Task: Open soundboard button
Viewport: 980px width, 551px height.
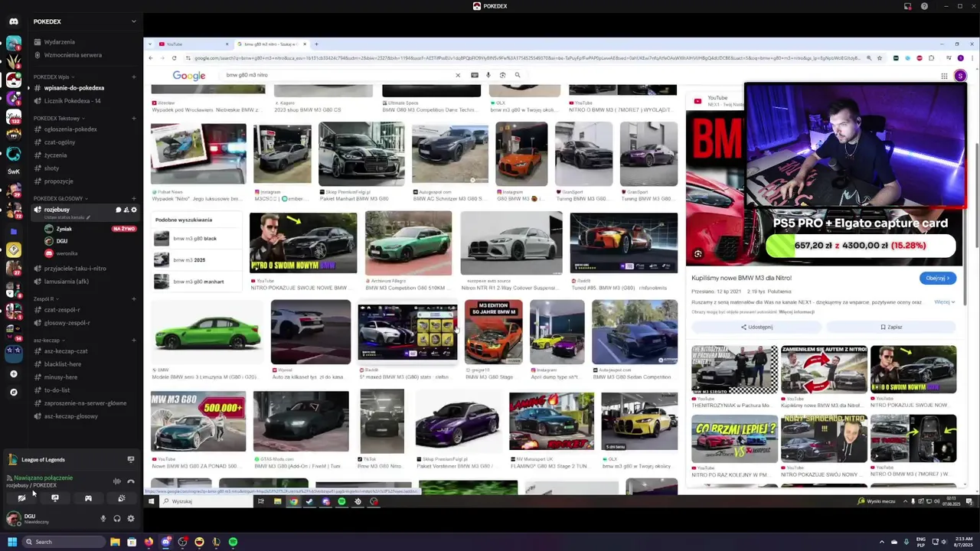Action: coord(122,498)
